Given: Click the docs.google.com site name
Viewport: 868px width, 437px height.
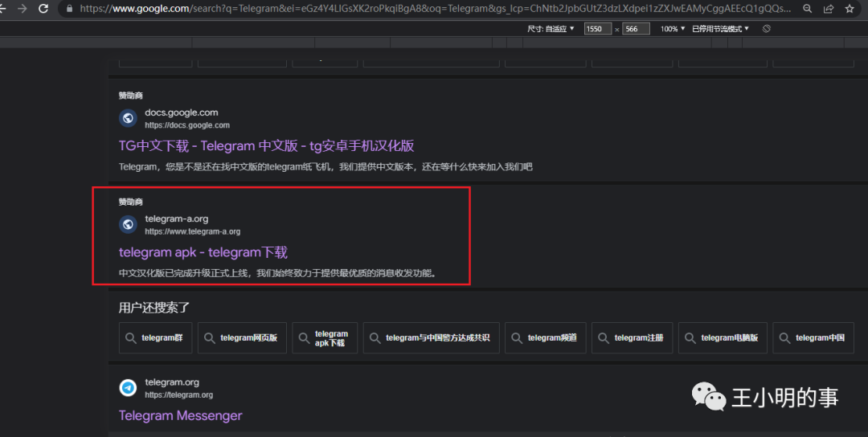Looking at the screenshot, I should [x=182, y=112].
